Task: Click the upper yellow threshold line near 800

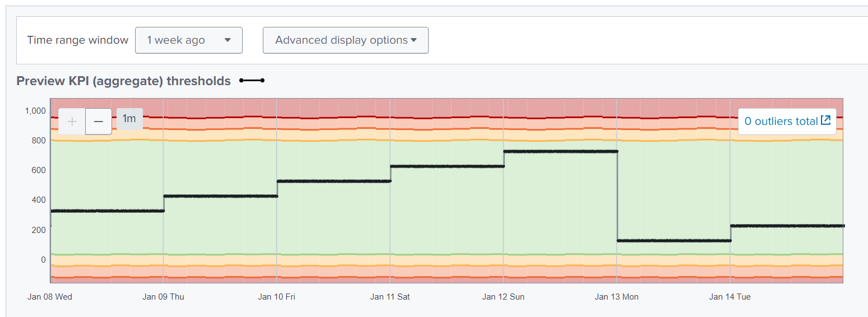Action: tap(392, 140)
